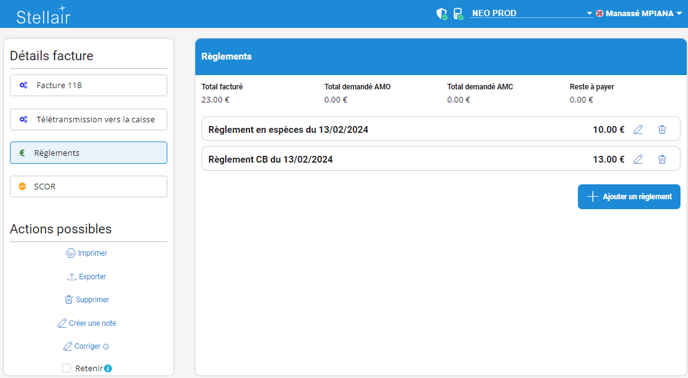Viewport: 688px width, 378px height.
Task: Select Facture 118 entry
Action: click(89, 85)
